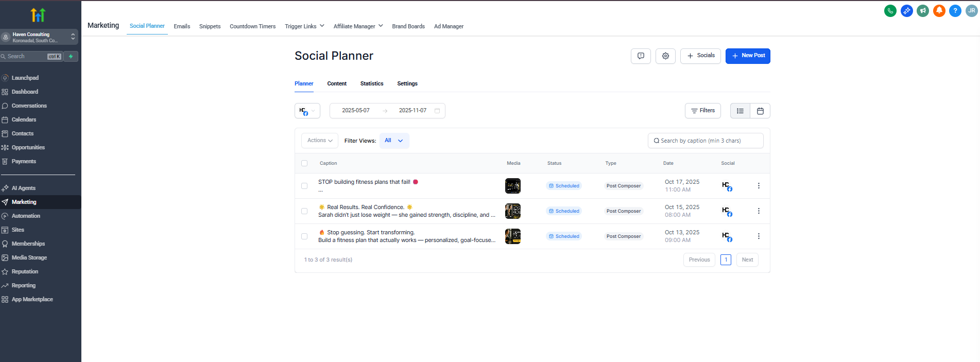The image size is (980, 362).
Task: Click the search by caption field
Action: tap(706, 141)
